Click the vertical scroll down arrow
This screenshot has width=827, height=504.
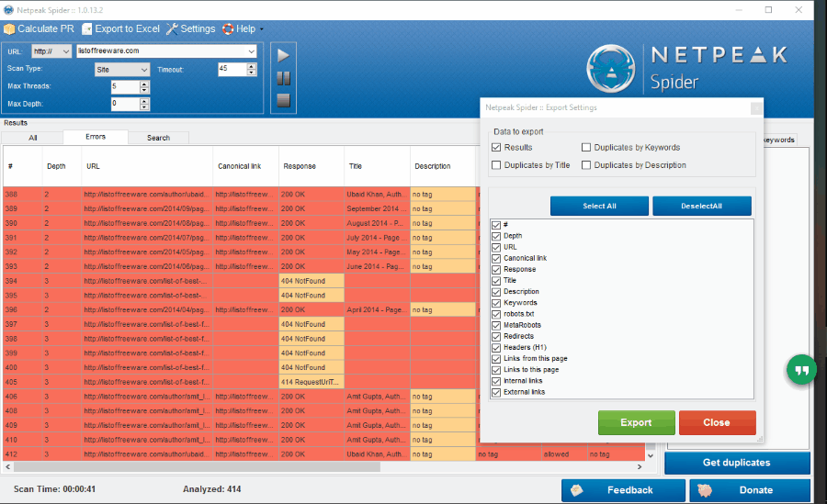tap(651, 455)
